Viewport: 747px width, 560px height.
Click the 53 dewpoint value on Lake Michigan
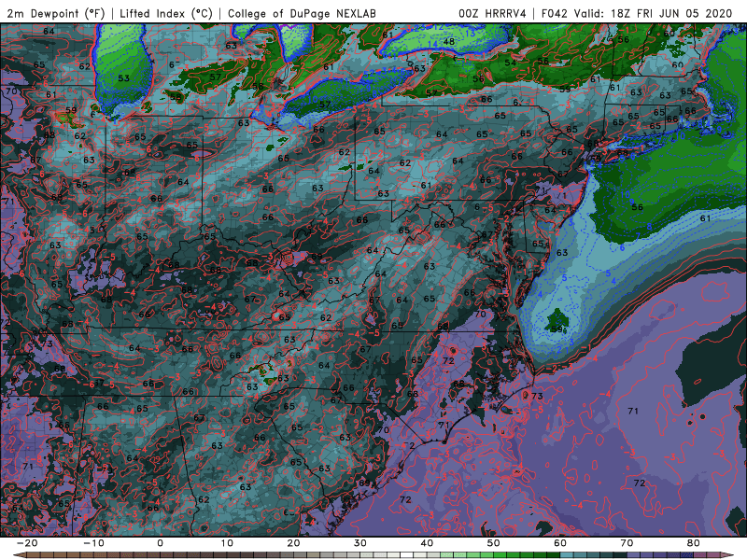(x=123, y=78)
